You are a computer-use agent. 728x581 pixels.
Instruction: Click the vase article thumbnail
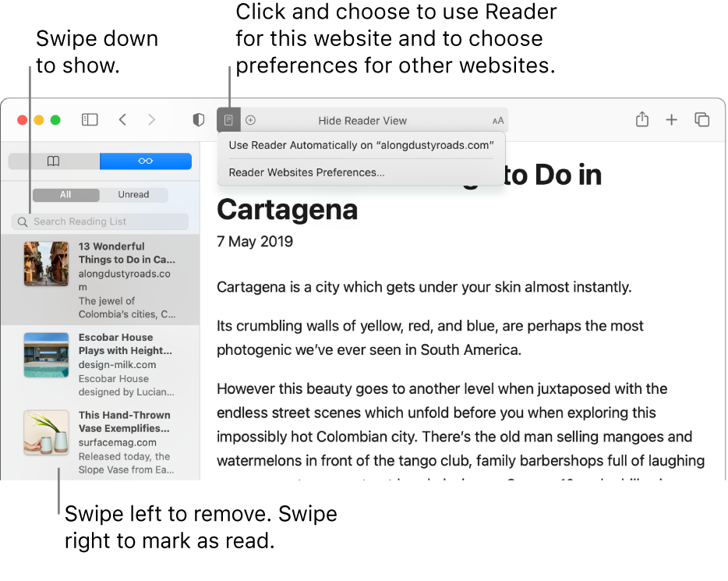(x=47, y=432)
